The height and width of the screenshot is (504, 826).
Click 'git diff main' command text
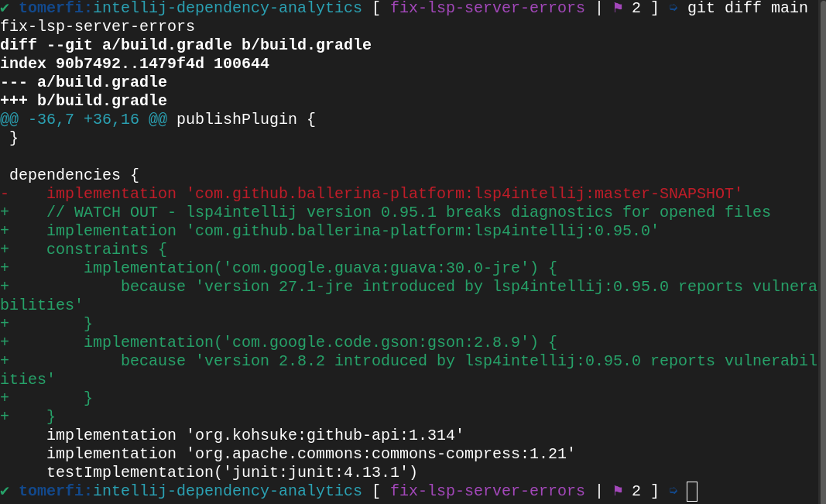(x=748, y=8)
